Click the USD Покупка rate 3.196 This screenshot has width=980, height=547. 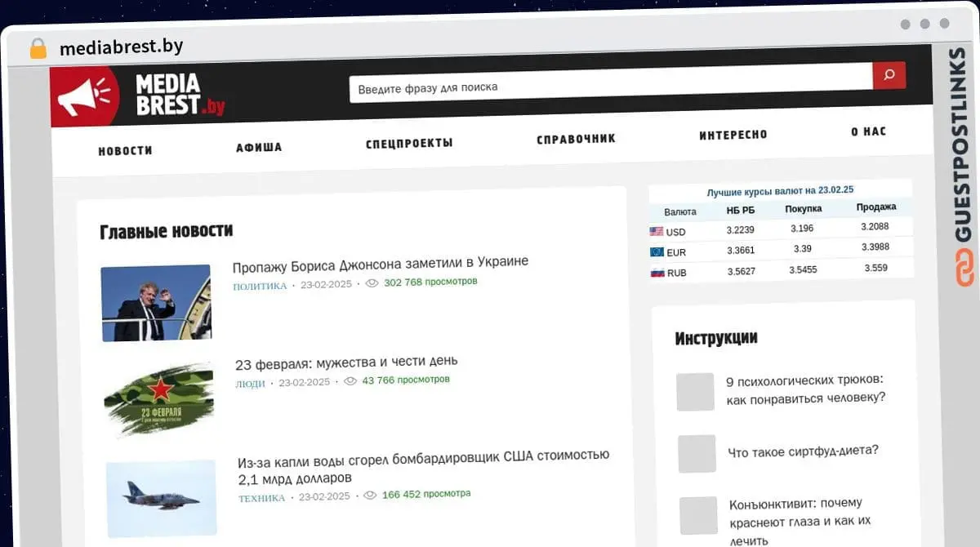click(x=802, y=229)
